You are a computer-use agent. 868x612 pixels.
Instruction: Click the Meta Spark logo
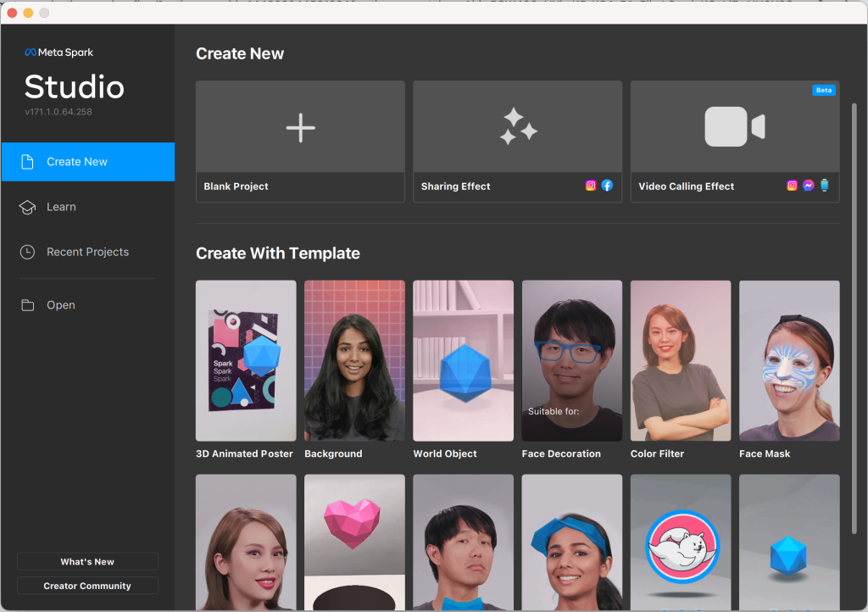pos(59,53)
